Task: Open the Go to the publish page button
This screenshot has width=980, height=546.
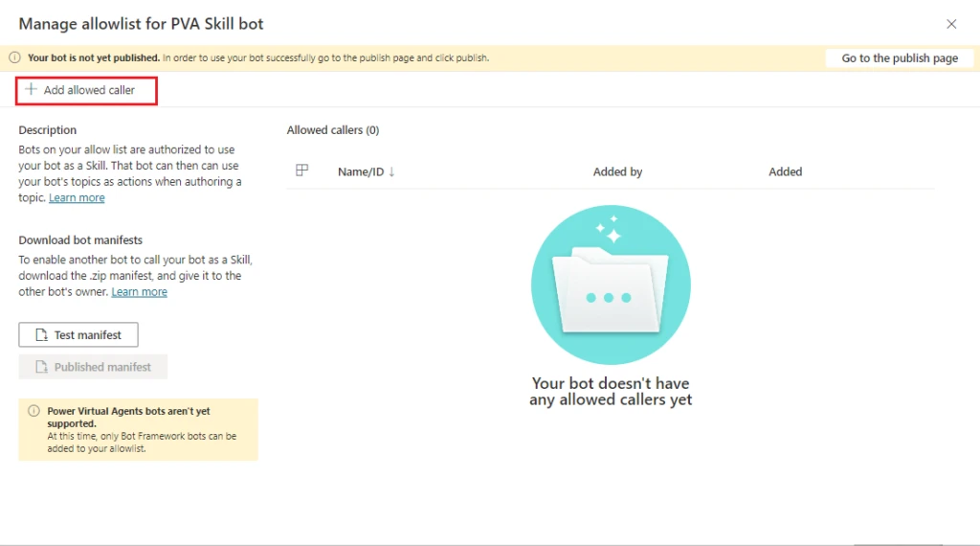Action: click(900, 58)
